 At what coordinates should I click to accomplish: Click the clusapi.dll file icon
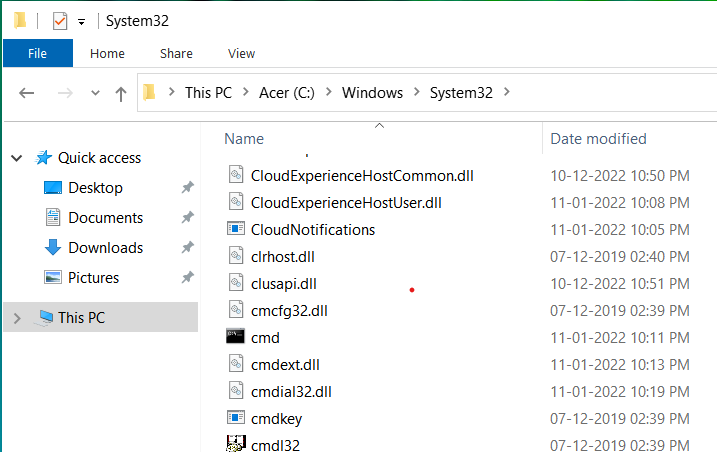(x=235, y=283)
